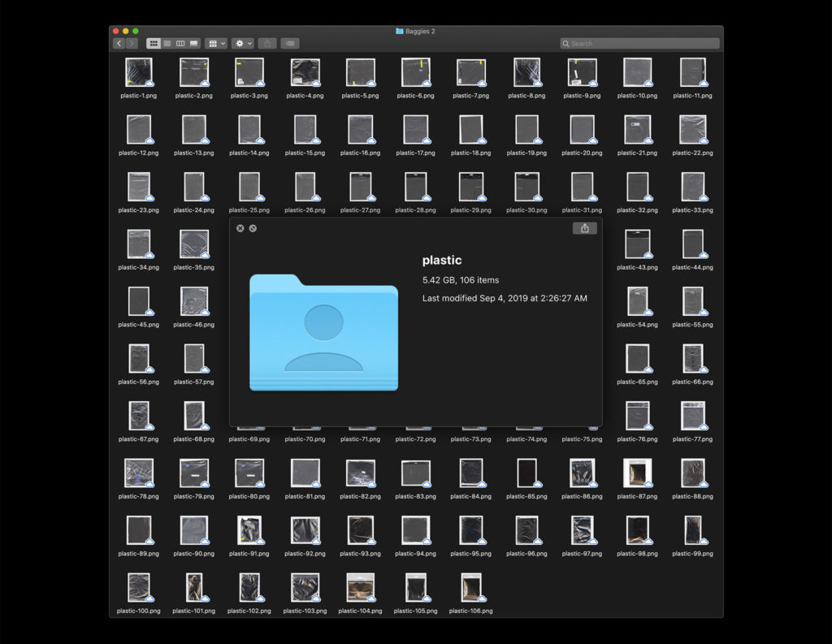
Task: Open the gear Action menu dropdown
Action: [243, 43]
